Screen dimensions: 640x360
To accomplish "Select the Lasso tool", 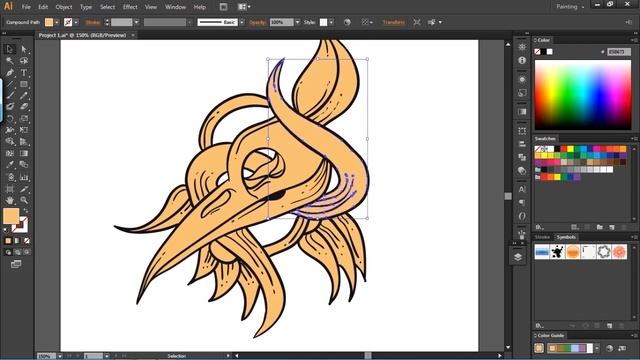I will 24,61.
